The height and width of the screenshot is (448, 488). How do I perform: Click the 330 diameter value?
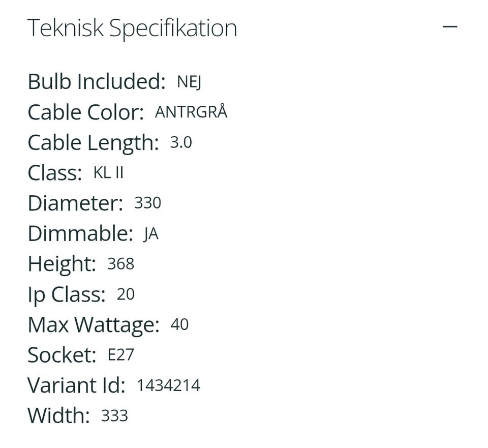point(147,203)
